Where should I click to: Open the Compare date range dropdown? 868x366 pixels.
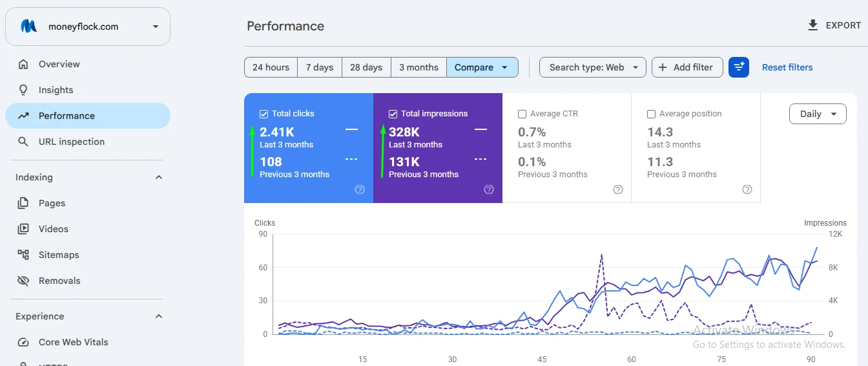pos(482,67)
